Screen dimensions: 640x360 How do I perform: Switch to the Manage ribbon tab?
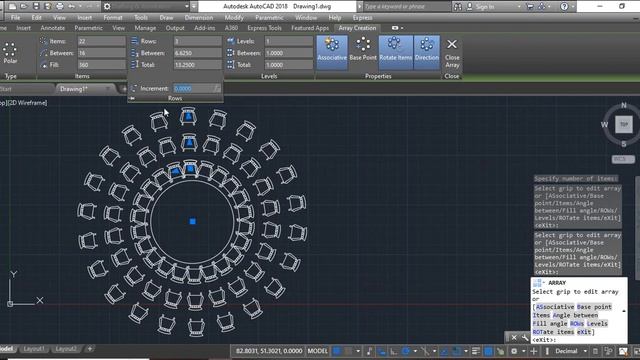145,28
